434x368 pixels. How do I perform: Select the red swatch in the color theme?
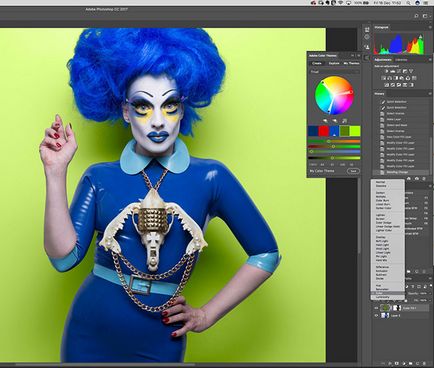323,131
